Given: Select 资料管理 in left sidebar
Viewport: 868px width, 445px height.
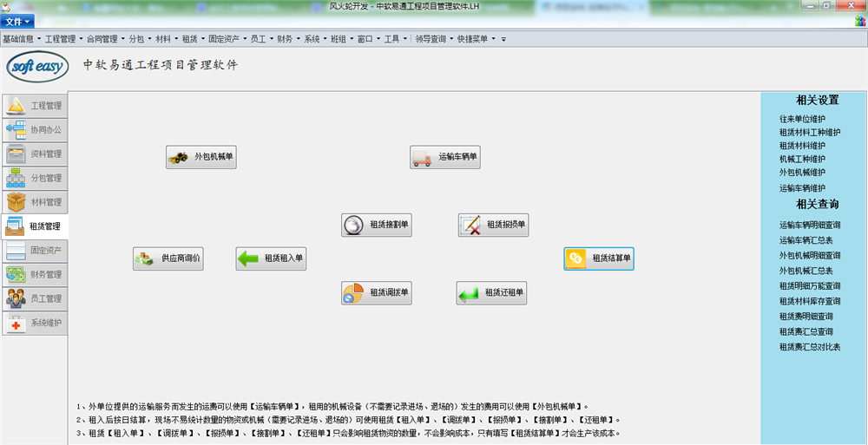Looking at the screenshot, I should (x=35, y=154).
